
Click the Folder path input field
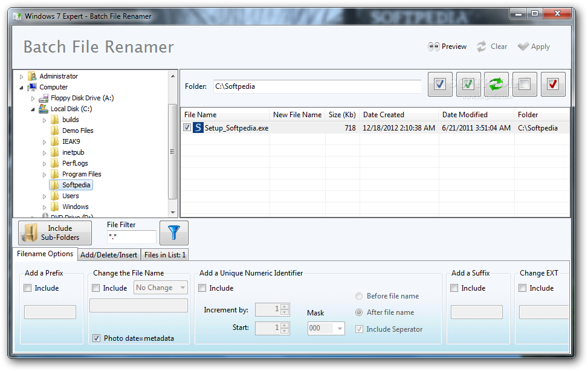(317, 86)
